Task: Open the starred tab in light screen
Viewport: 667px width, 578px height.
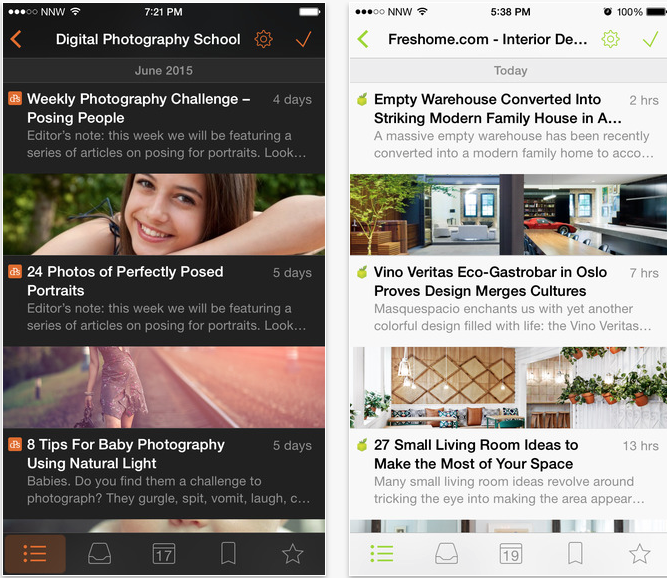Action: click(640, 554)
